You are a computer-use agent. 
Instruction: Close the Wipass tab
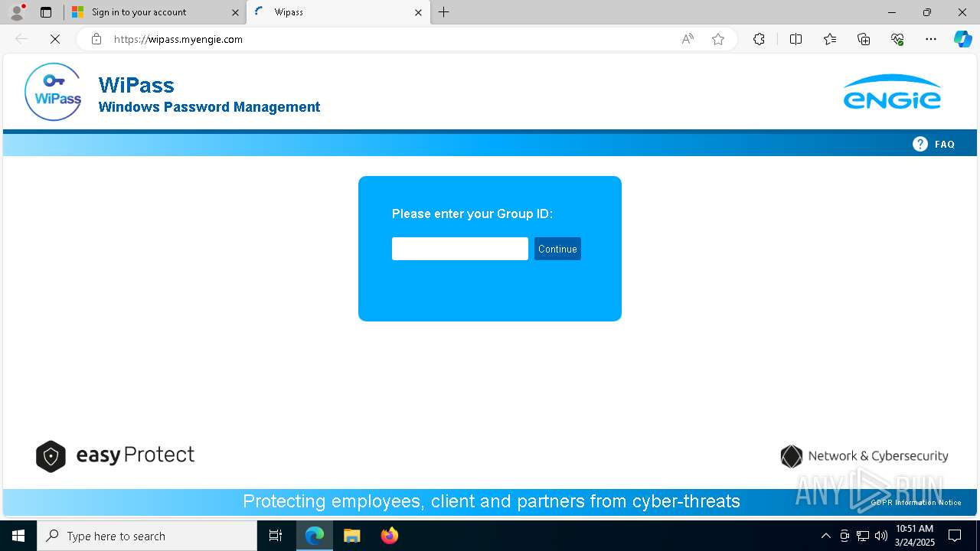tap(418, 12)
